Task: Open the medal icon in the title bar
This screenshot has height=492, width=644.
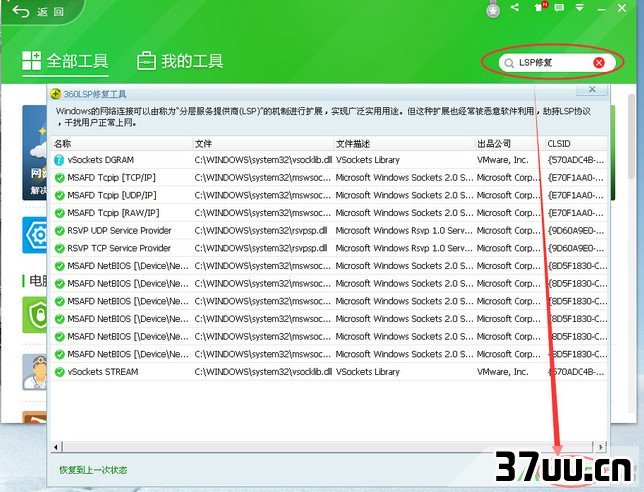Action: 493,10
